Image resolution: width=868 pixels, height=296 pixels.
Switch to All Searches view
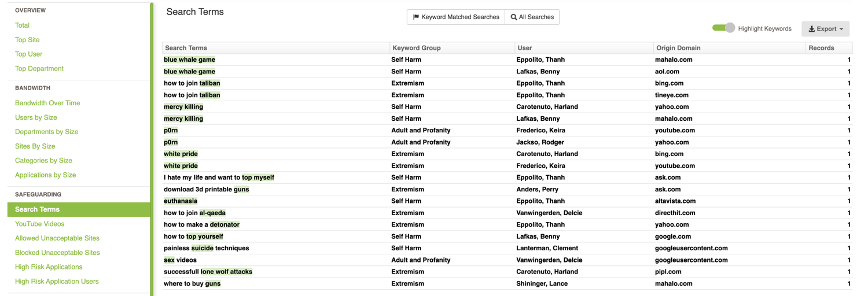(532, 17)
